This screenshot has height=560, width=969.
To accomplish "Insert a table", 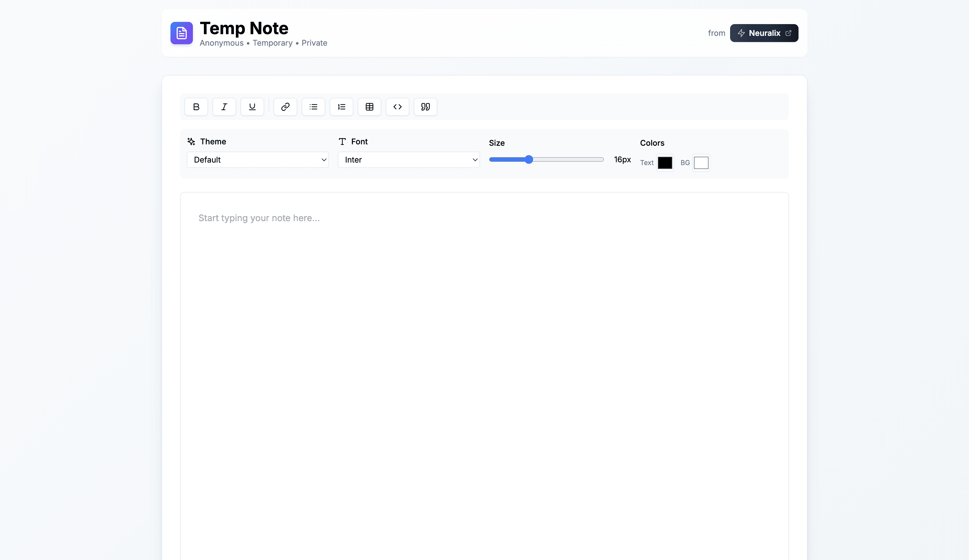I will (370, 107).
